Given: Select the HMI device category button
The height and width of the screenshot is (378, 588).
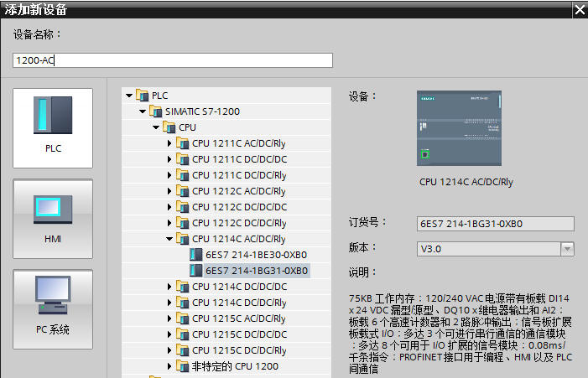Looking at the screenshot, I should [x=53, y=219].
